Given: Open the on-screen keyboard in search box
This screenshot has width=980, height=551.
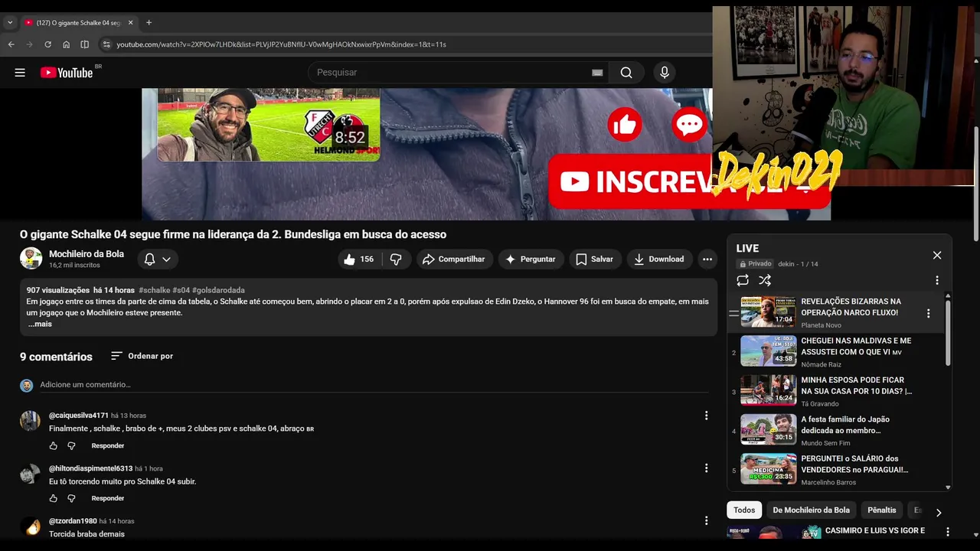Looking at the screenshot, I should pos(597,73).
